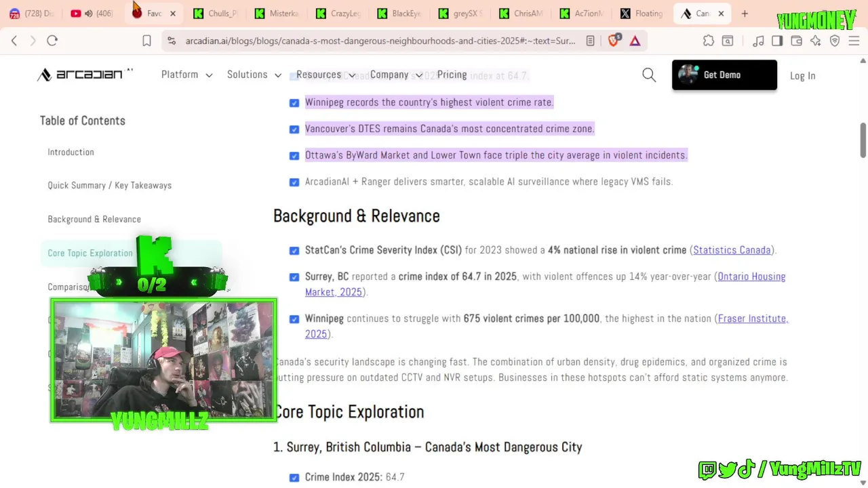Toggle checkbox beside StatCan's Crime Severity Index
The width and height of the screenshot is (868, 488).
294,251
